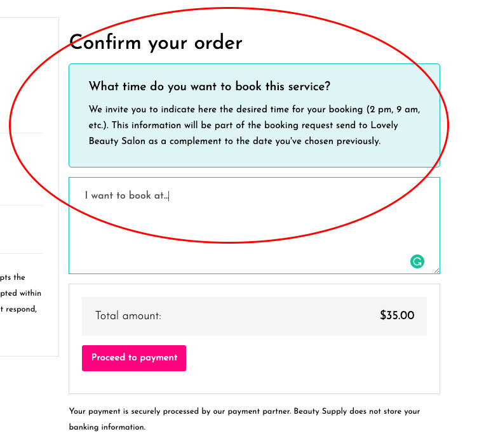Click the textarea resize handle corner

click(x=437, y=270)
